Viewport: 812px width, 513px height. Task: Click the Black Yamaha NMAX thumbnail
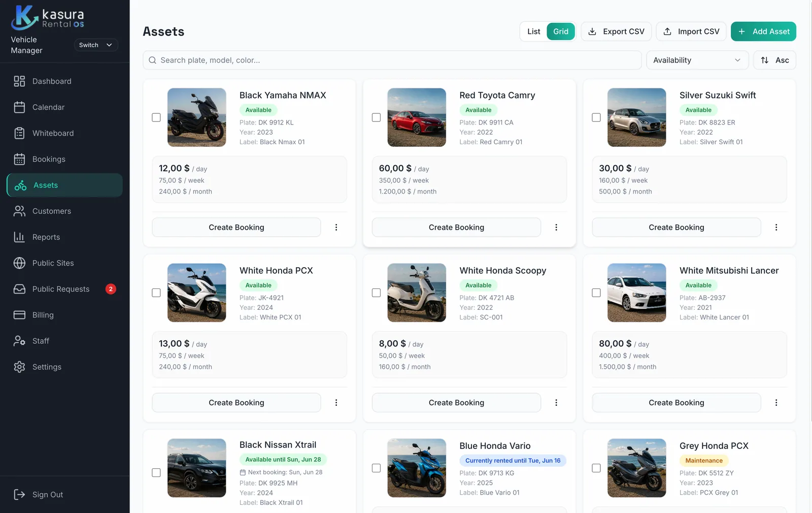click(x=197, y=117)
